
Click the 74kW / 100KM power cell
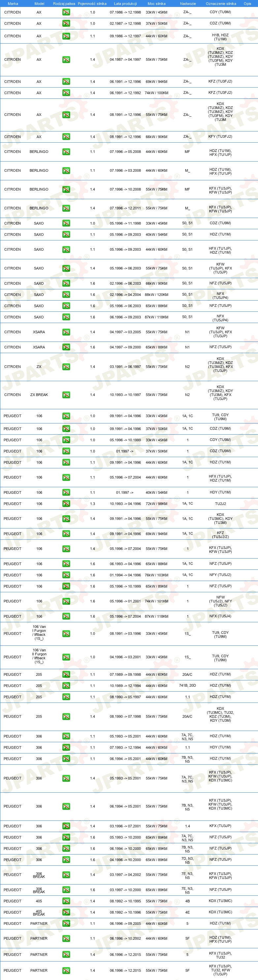click(156, 93)
